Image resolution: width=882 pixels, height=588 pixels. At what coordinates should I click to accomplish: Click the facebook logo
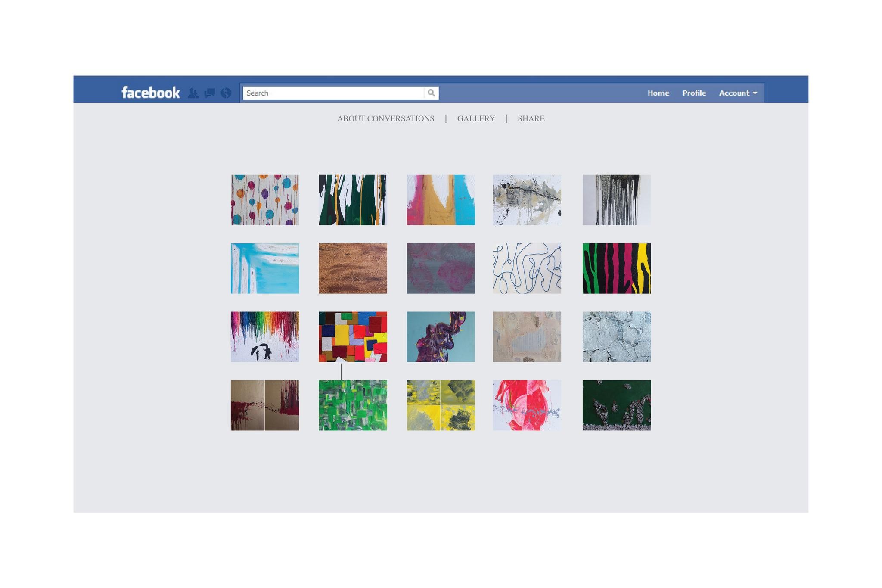point(151,93)
